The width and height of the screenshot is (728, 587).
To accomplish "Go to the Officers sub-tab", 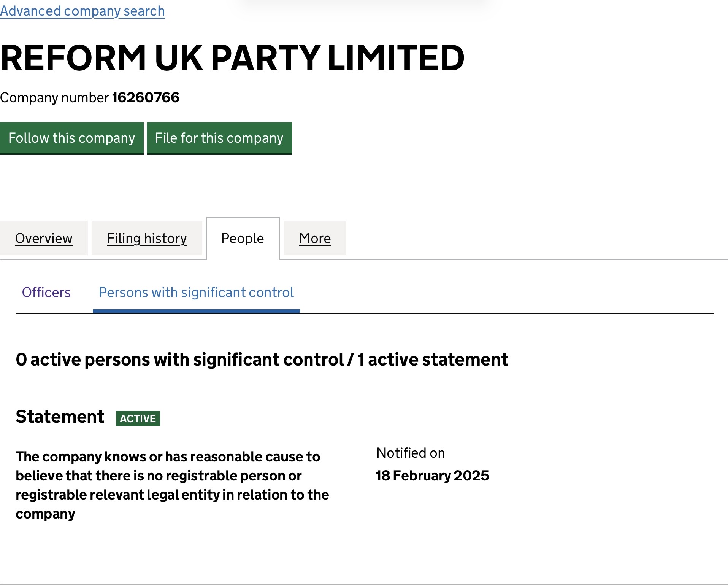I will [46, 292].
